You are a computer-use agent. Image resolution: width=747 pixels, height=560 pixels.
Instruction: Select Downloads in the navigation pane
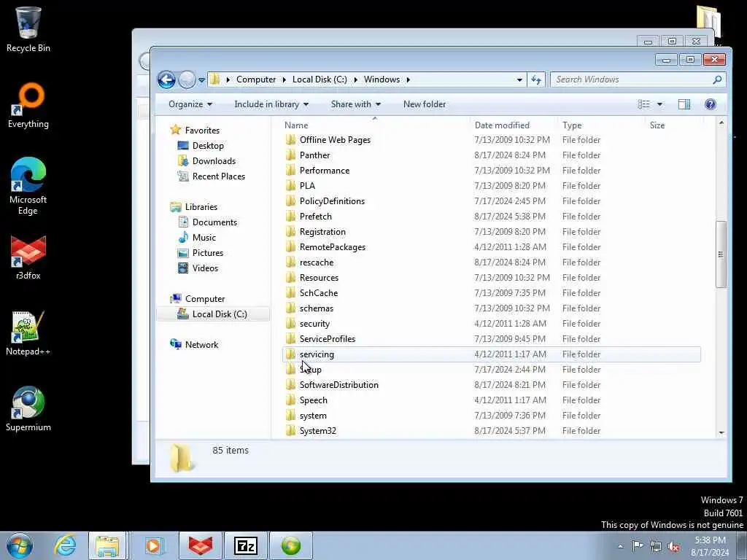pos(214,161)
